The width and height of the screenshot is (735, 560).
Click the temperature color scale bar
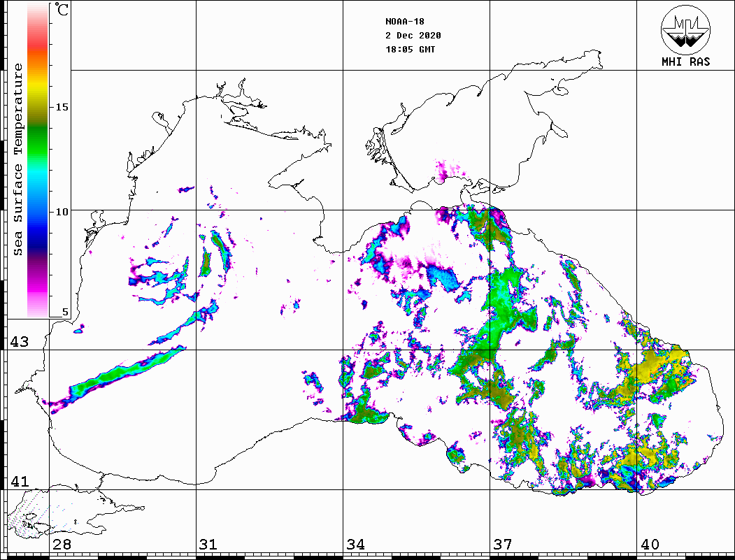(37, 161)
